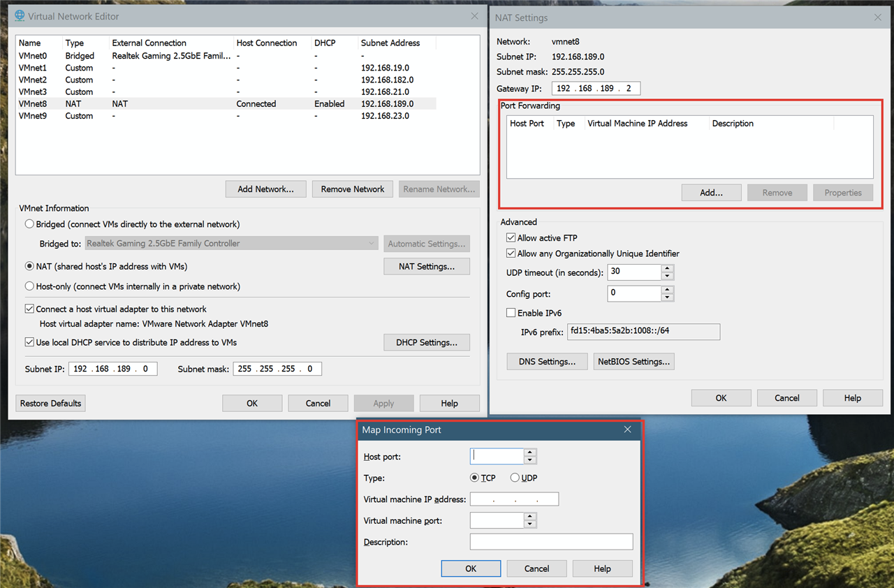Toggle Allow any Organizationally Unique Identifier checkbox
Image resolution: width=894 pixels, height=588 pixels.
pos(511,253)
